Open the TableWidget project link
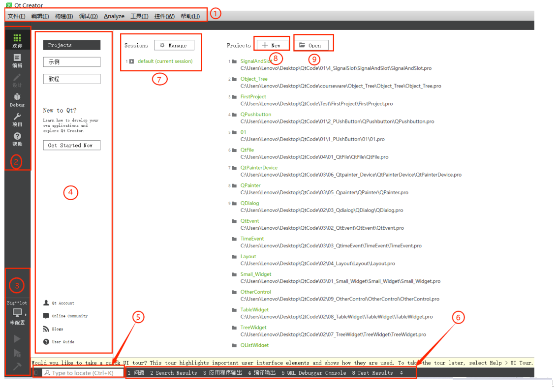The width and height of the screenshot is (556, 392). (x=254, y=309)
